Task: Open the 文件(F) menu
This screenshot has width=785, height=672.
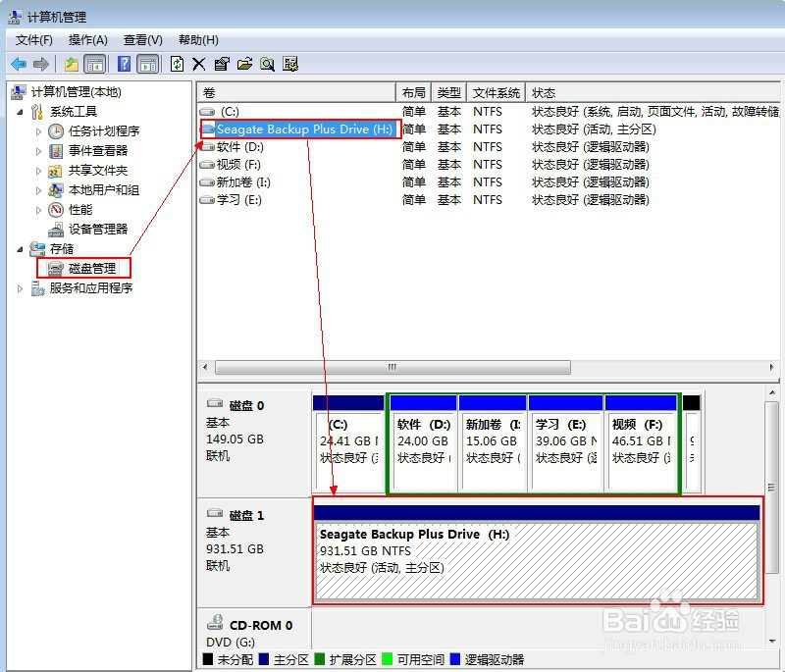Action: (x=33, y=40)
